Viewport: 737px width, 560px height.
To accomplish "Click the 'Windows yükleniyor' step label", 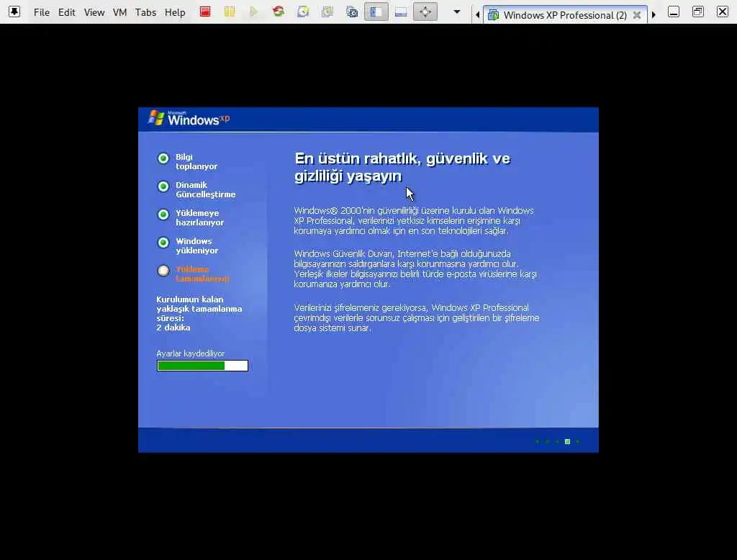I will 197,245.
